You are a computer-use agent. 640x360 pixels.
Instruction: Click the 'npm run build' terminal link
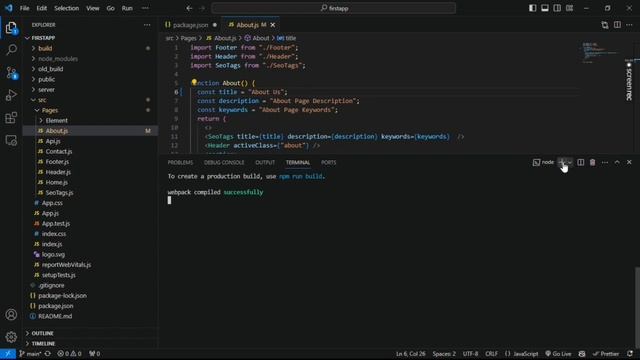pyautogui.click(x=300, y=176)
